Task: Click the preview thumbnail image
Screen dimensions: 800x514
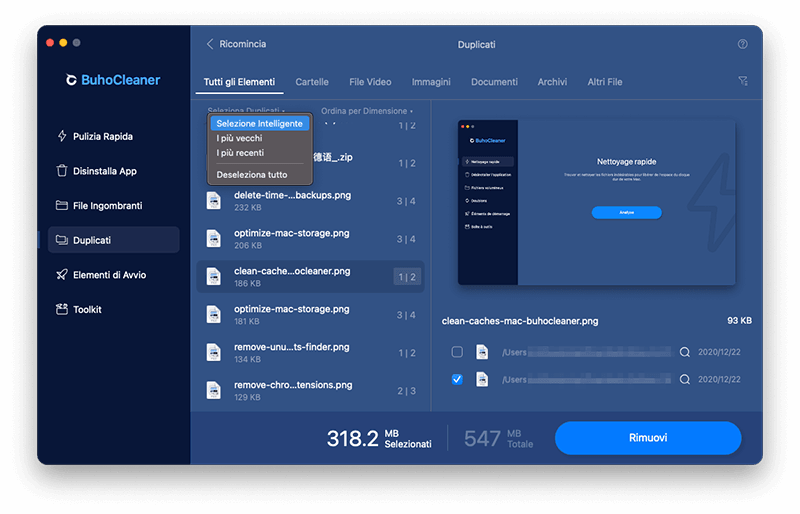Action: coord(596,203)
